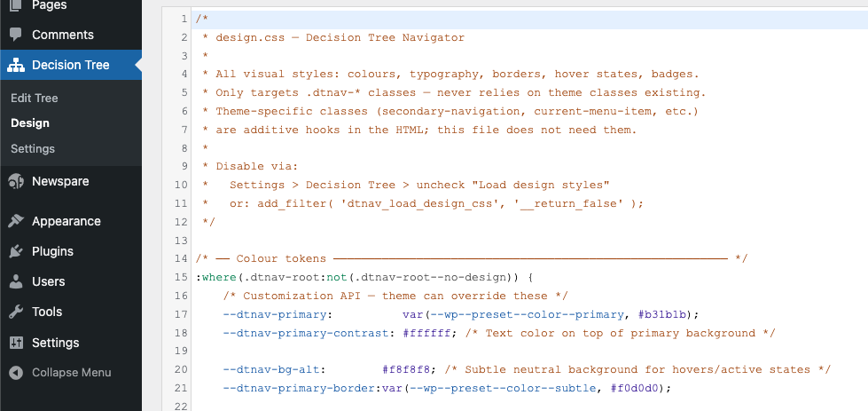
Task: Click 'Customization API' comment line
Action: 395,296
